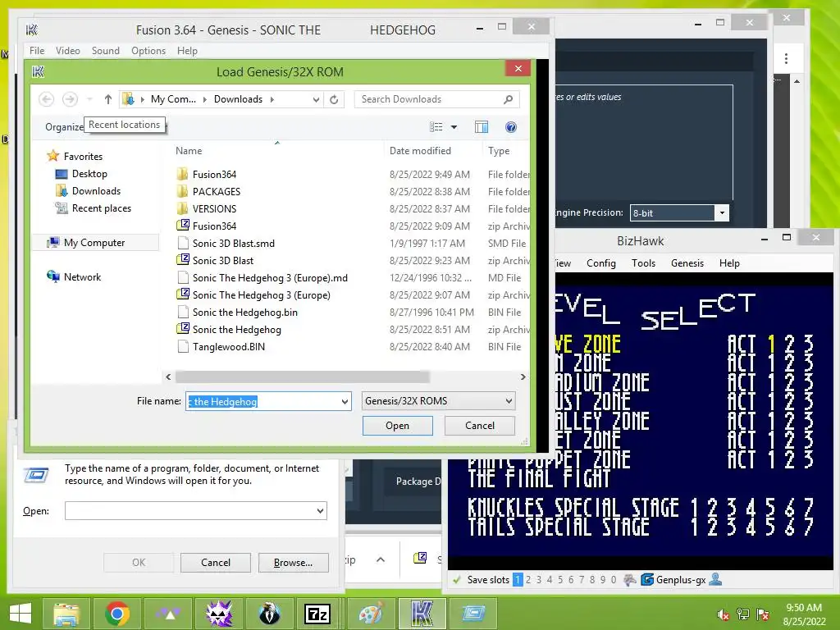Click the Organize button in the dialog toolbar
Image resolution: width=840 pixels, height=630 pixels.
(64, 127)
